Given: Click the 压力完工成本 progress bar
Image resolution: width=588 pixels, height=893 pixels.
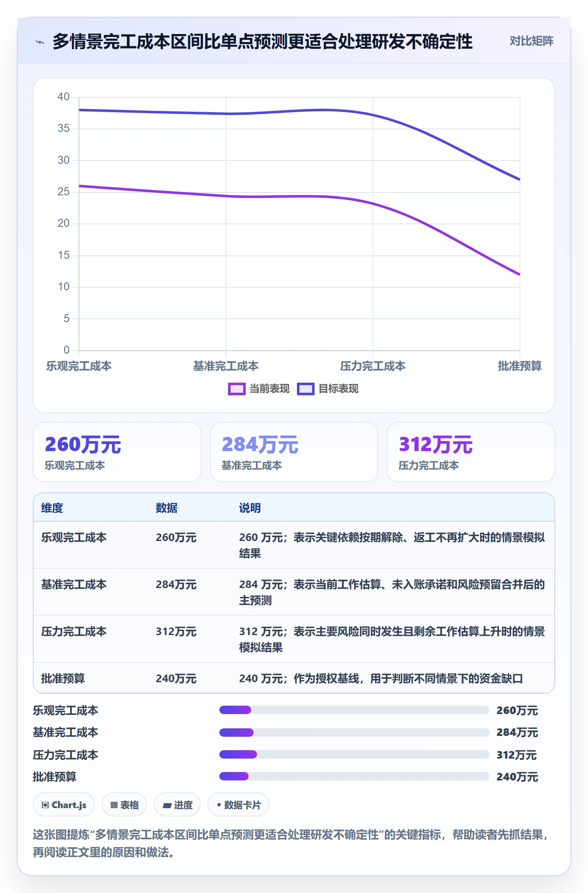Looking at the screenshot, I should tap(354, 754).
